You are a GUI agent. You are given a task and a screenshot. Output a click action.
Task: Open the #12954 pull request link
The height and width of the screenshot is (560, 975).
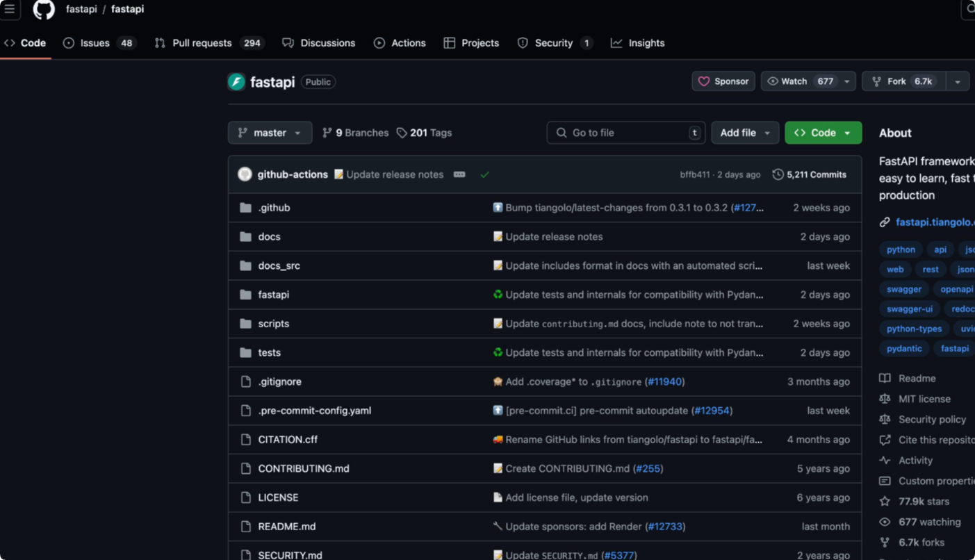pyautogui.click(x=712, y=411)
